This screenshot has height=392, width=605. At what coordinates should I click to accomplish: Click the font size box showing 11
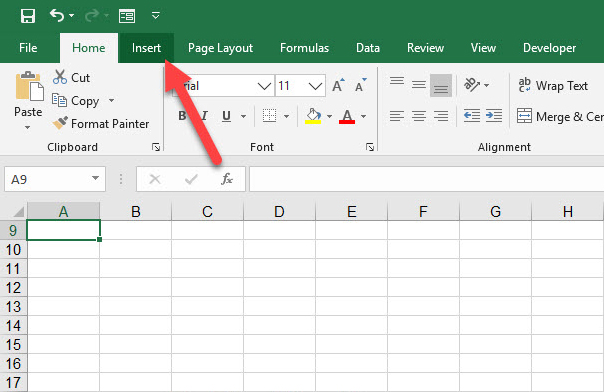pyautogui.click(x=291, y=86)
